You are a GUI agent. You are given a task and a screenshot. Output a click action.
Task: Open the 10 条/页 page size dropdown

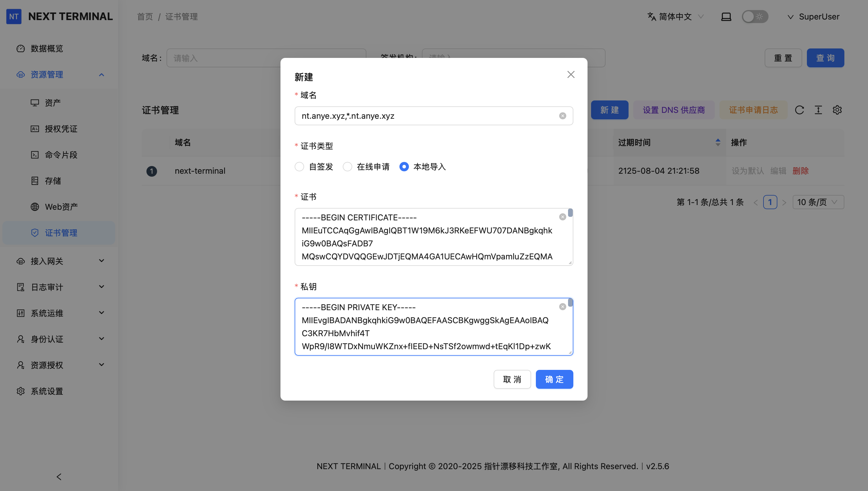818,202
